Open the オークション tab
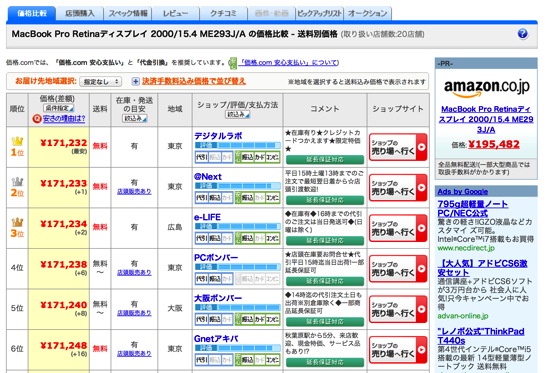Image resolution: width=550 pixels, height=373 pixels. coord(367,13)
